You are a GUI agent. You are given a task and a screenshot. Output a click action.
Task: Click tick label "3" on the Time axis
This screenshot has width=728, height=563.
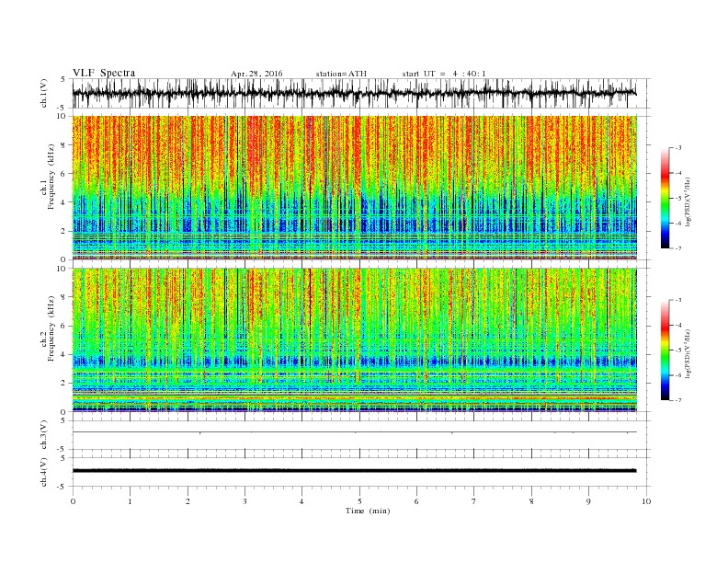245,501
